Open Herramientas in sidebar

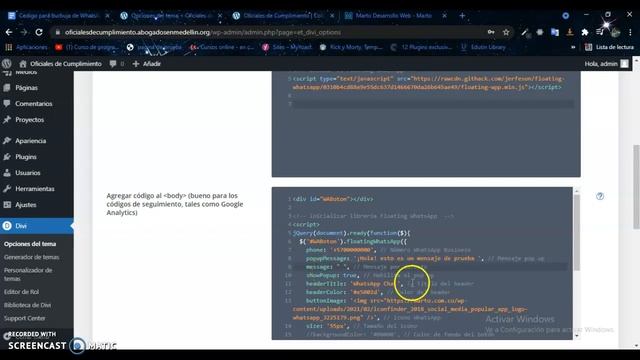tap(34, 189)
